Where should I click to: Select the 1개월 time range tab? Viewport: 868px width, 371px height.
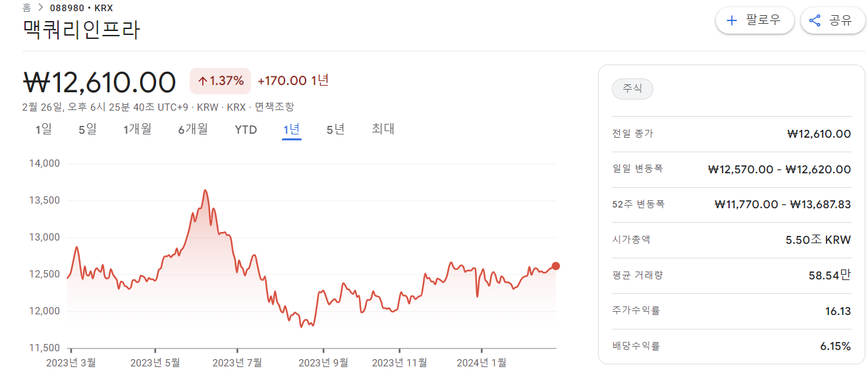[x=137, y=129]
